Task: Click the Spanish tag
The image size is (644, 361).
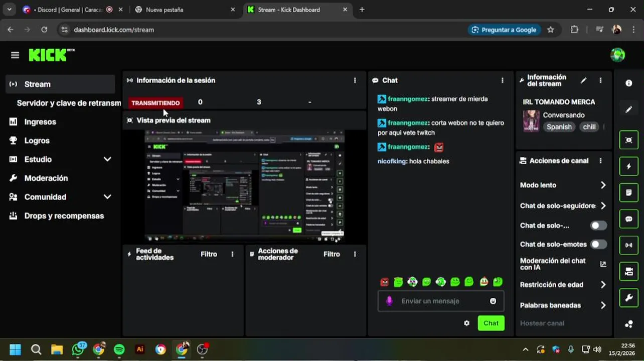Action: click(x=559, y=127)
